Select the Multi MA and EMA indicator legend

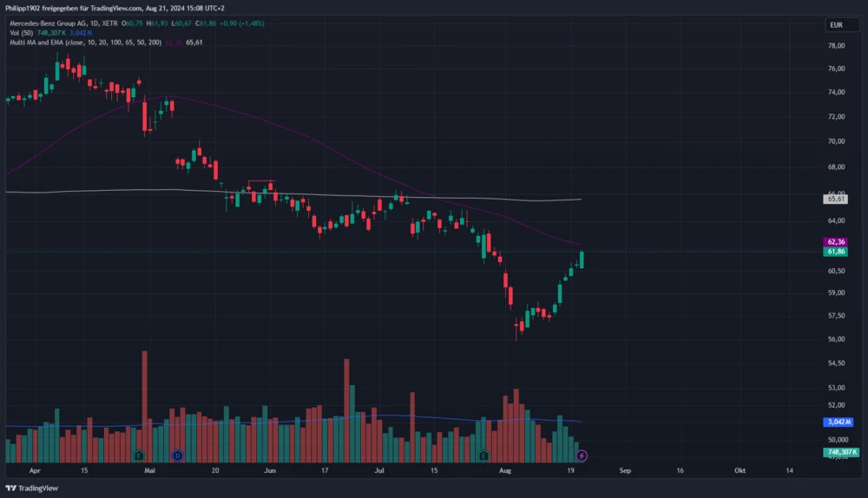pos(82,41)
